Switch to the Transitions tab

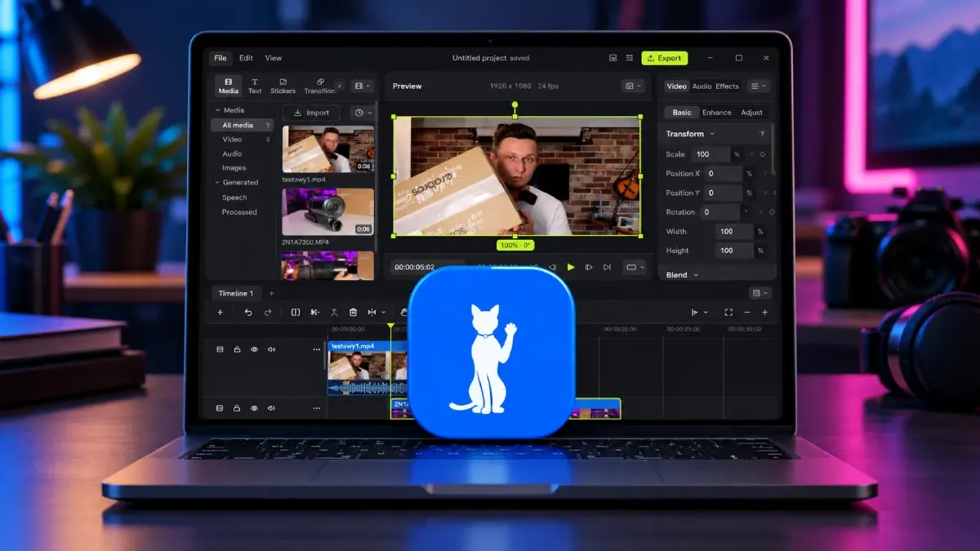coord(319,86)
